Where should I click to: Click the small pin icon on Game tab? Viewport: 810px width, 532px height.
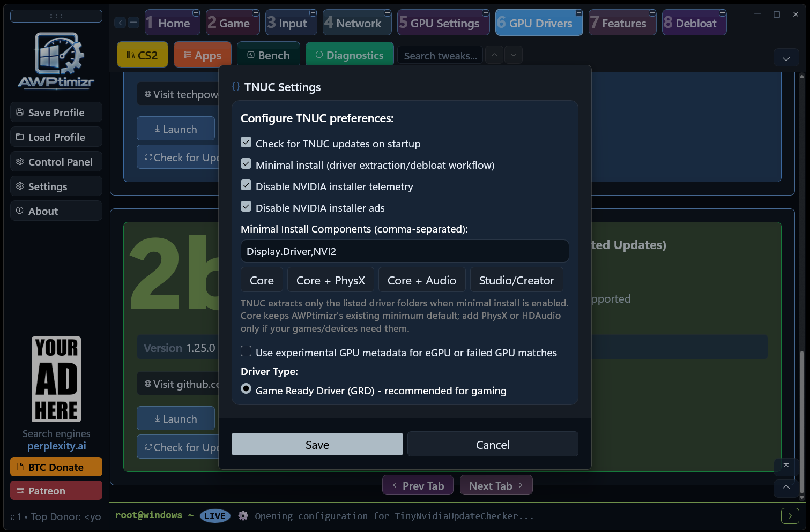tap(256, 13)
